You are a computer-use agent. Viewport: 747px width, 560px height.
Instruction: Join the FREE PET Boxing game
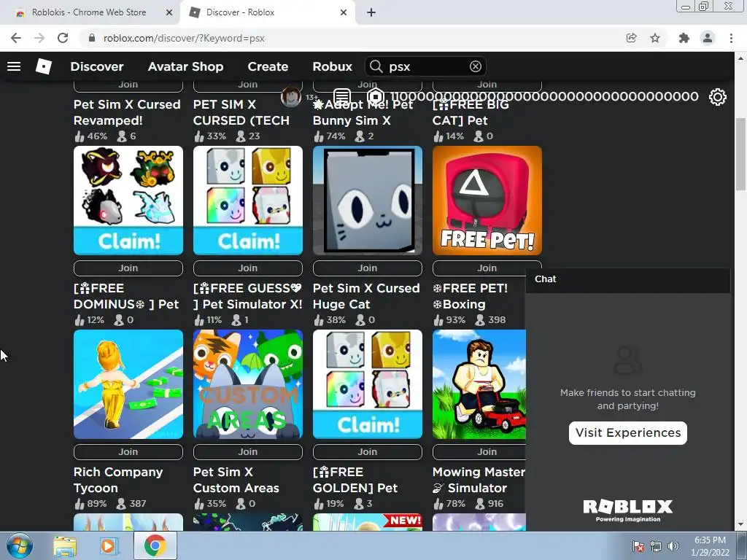pyautogui.click(x=487, y=268)
